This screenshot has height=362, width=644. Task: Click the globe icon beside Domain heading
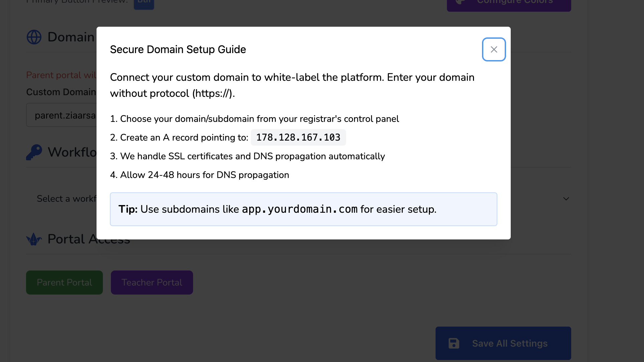coord(34,37)
